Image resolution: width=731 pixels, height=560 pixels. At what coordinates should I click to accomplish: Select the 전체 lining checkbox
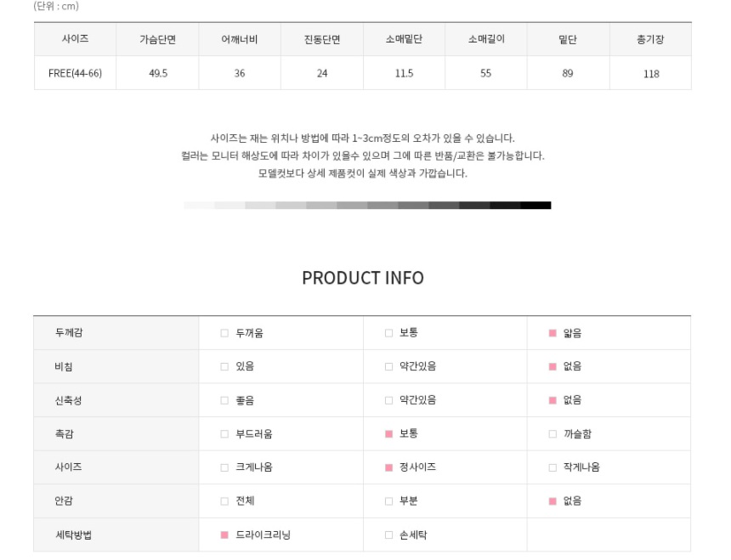pos(224,501)
